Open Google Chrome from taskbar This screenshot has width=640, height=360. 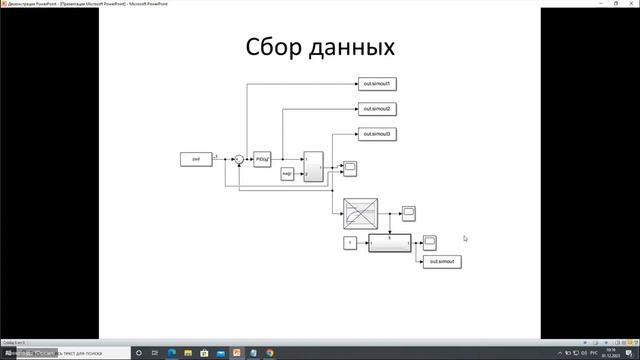tap(269, 353)
